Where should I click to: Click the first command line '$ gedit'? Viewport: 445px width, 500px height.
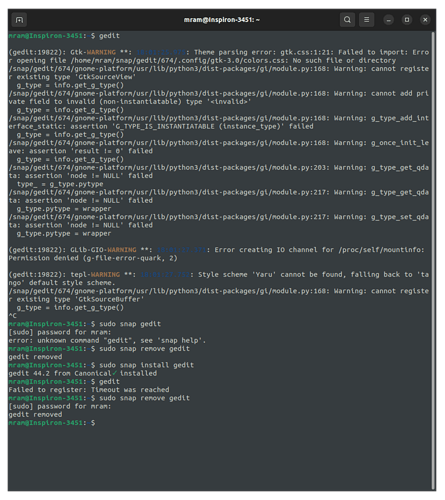(64, 36)
